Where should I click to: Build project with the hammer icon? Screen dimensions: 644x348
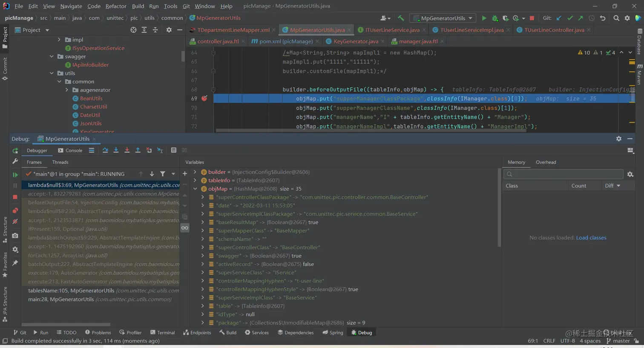tap(401, 18)
